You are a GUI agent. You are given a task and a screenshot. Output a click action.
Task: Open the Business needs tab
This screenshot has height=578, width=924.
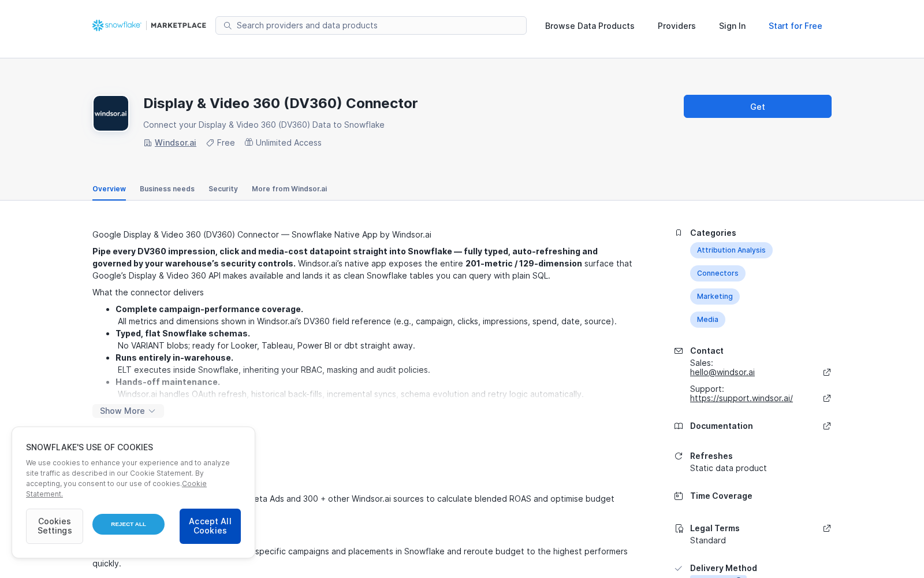(167, 189)
